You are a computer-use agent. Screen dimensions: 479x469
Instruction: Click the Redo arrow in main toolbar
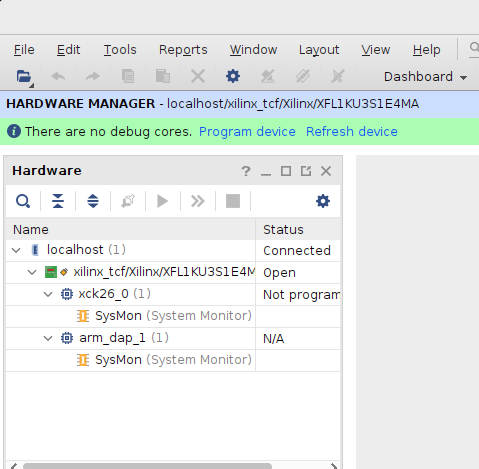93,77
